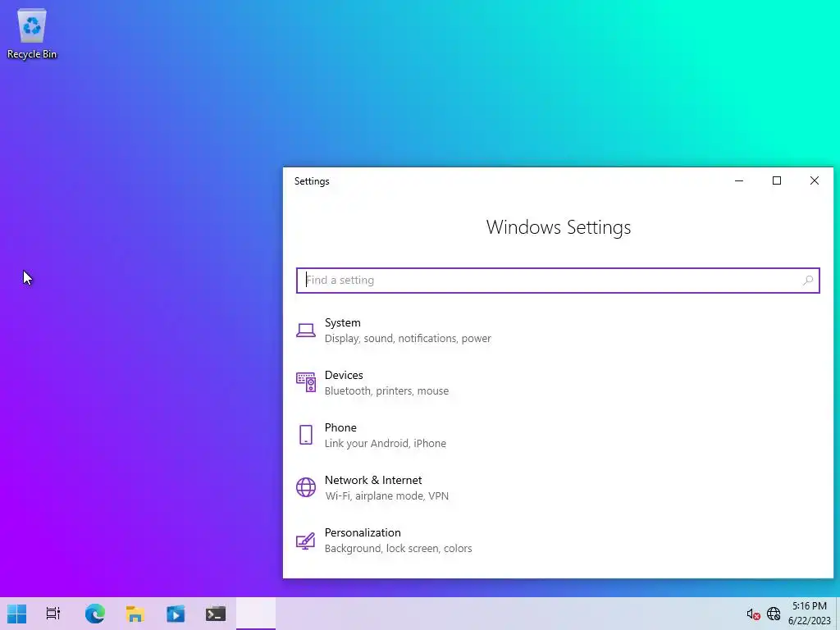The image size is (840, 630).
Task: Click the Network & Internet globe icon
Action: click(306, 487)
